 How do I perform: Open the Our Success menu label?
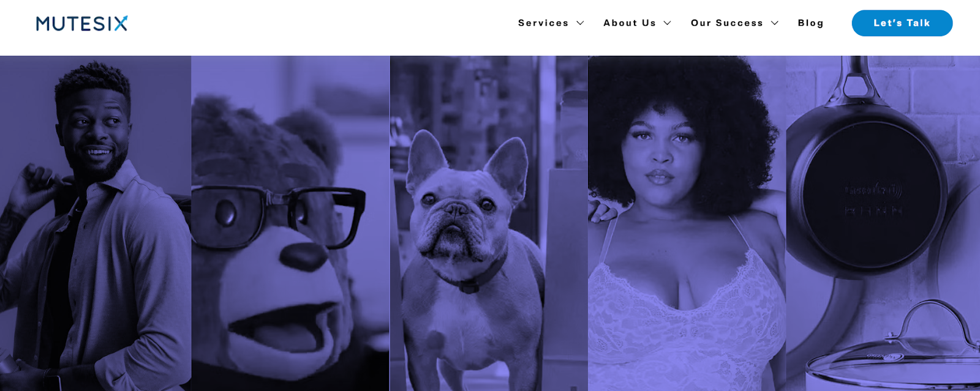click(727, 23)
